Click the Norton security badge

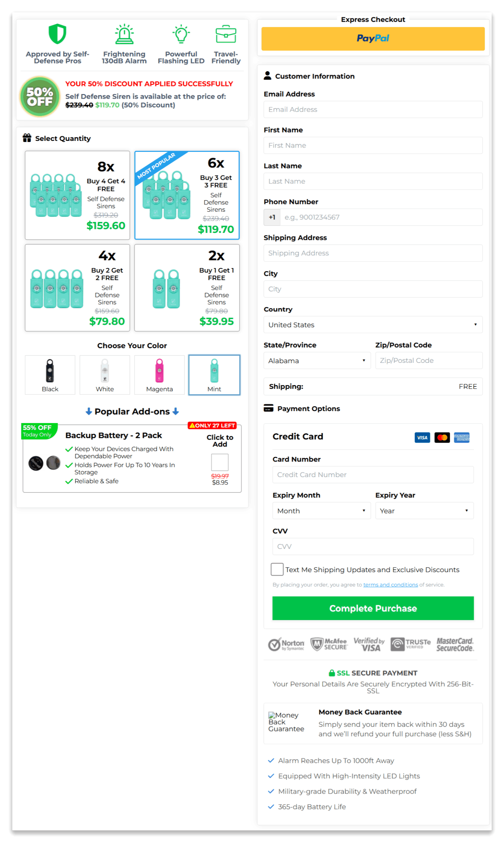[286, 644]
